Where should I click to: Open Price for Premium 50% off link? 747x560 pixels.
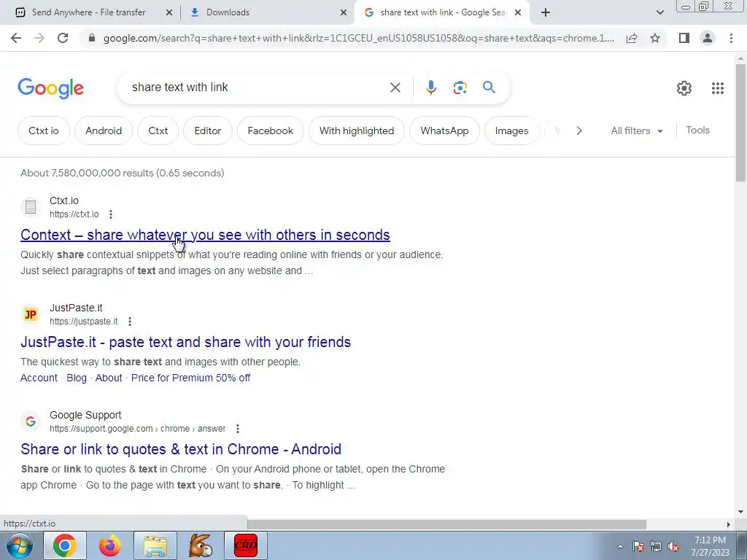(x=190, y=378)
